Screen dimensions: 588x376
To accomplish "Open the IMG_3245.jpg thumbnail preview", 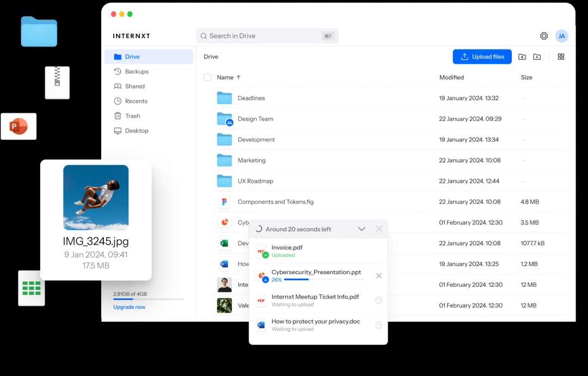I will 96,198.
